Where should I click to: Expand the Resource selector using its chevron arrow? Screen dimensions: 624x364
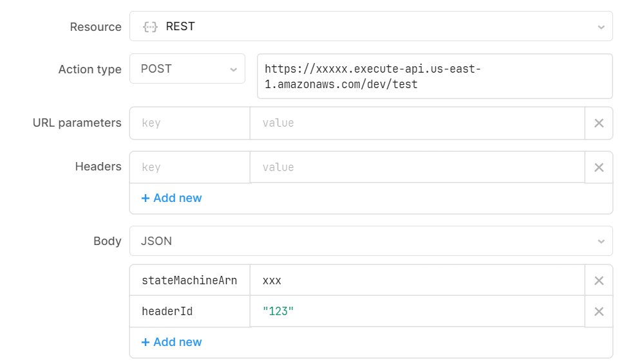[x=601, y=27]
